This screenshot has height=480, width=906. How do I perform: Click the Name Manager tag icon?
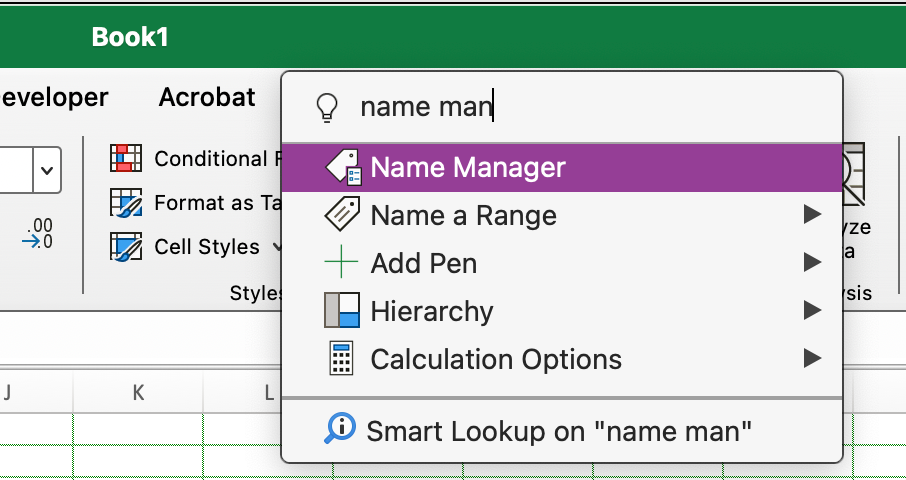pyautogui.click(x=343, y=168)
